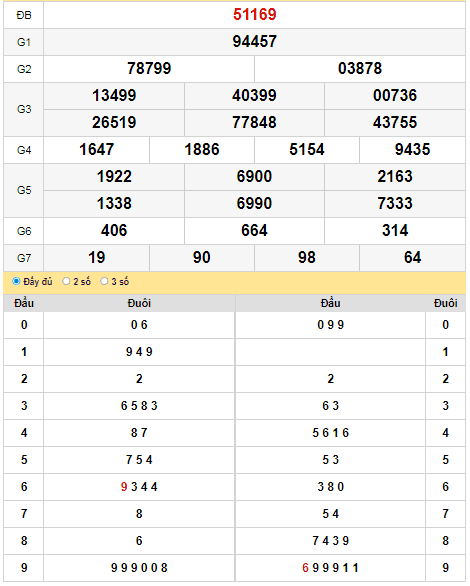The height and width of the screenshot is (586, 470).
Task: Click the G5 number 1338
Action: [x=114, y=203]
